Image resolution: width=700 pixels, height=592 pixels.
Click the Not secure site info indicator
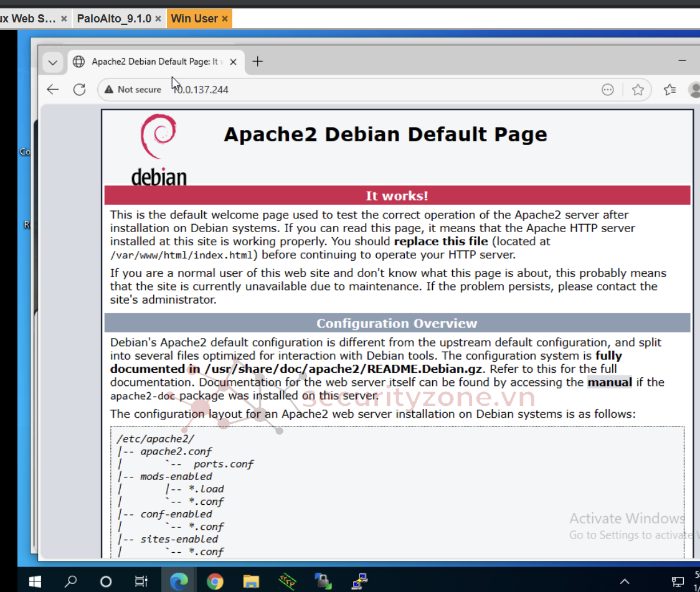click(133, 90)
